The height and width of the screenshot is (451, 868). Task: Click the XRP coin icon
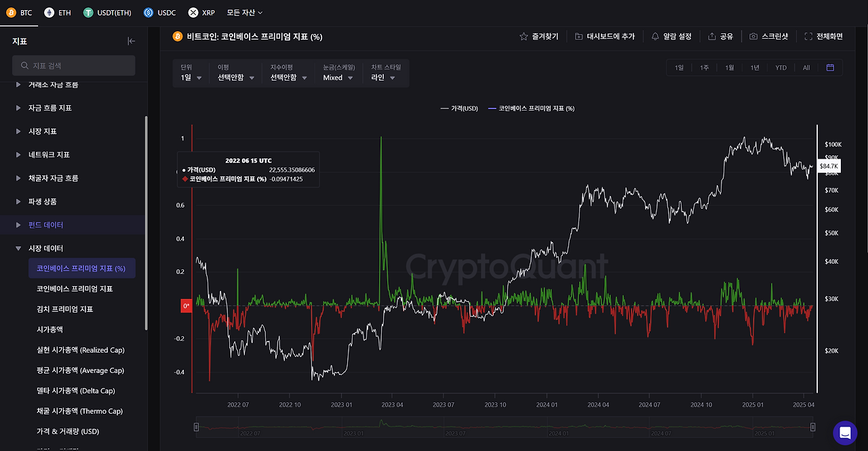(193, 12)
